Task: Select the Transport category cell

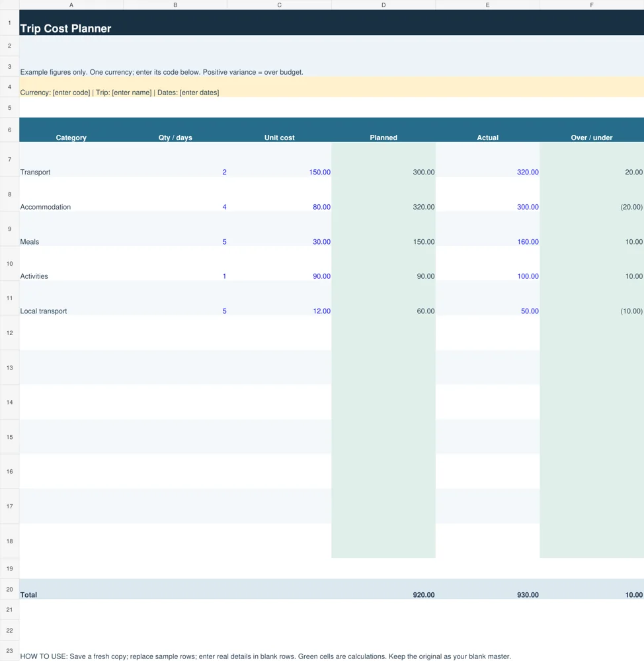Action: click(x=71, y=160)
